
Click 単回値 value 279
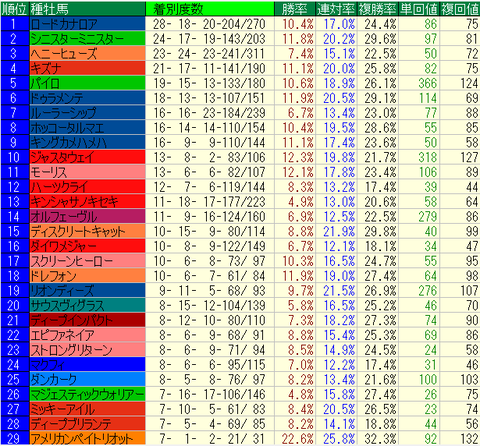pyautogui.click(x=428, y=216)
